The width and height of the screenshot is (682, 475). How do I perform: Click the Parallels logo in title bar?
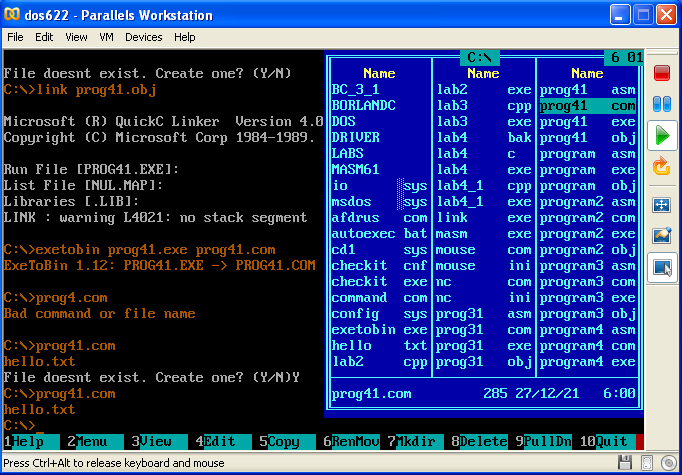(x=12, y=14)
